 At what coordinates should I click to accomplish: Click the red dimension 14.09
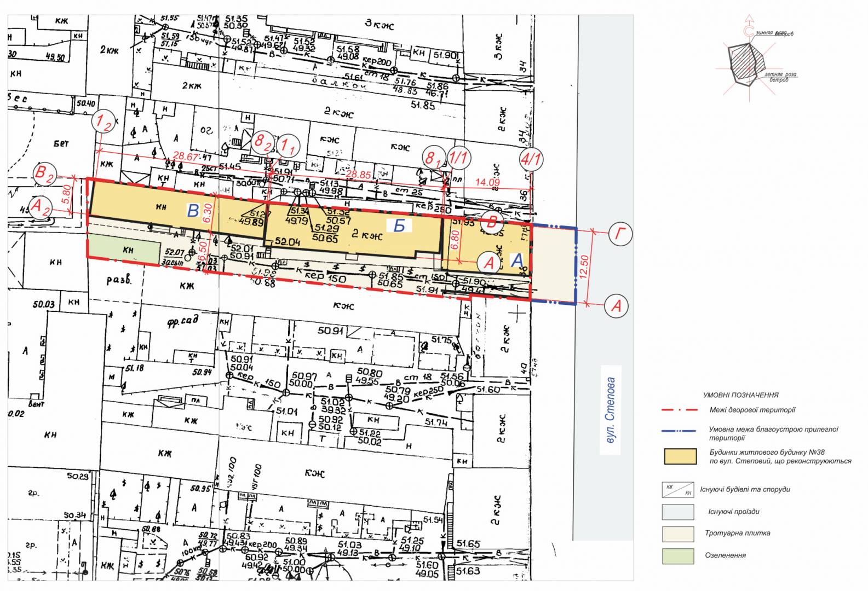coord(487,183)
